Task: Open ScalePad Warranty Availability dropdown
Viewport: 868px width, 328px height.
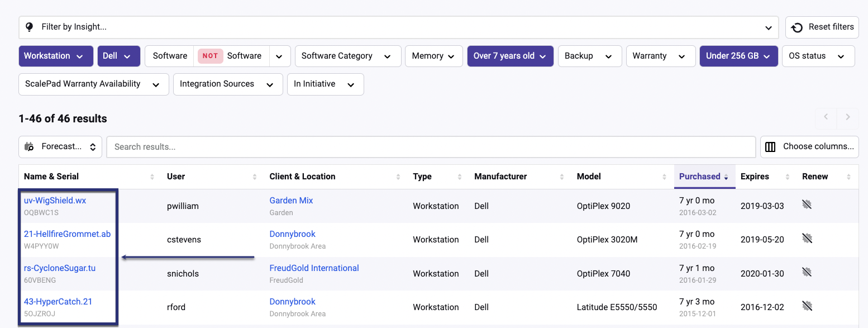Action: (94, 84)
